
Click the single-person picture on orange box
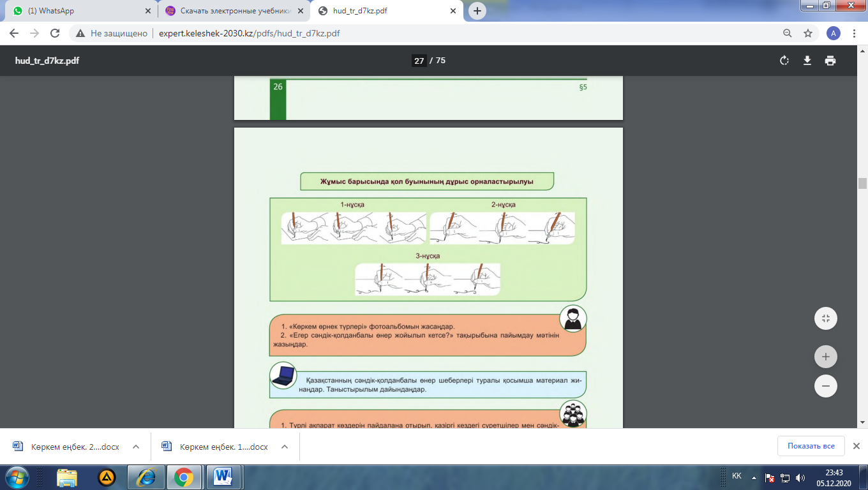tap(572, 318)
